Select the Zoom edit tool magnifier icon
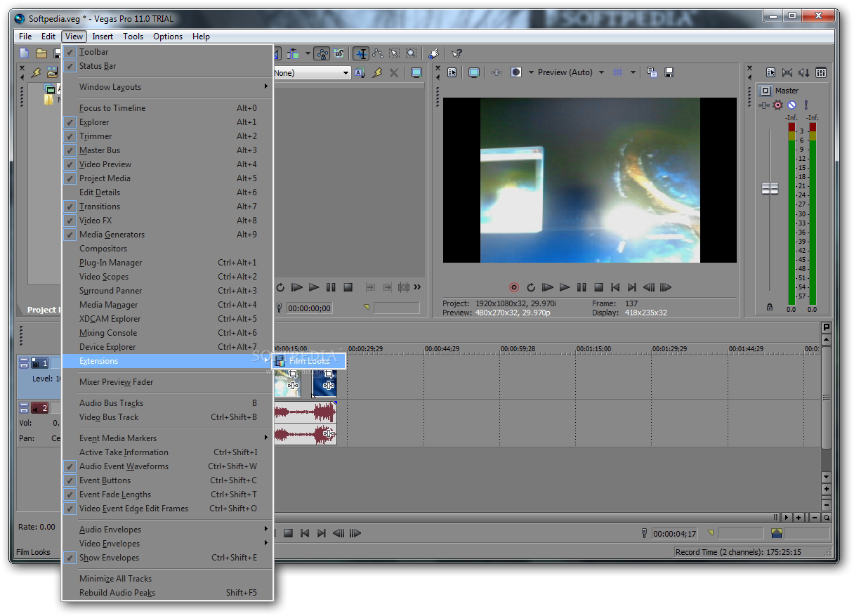The height and width of the screenshot is (616, 854). coord(412,53)
